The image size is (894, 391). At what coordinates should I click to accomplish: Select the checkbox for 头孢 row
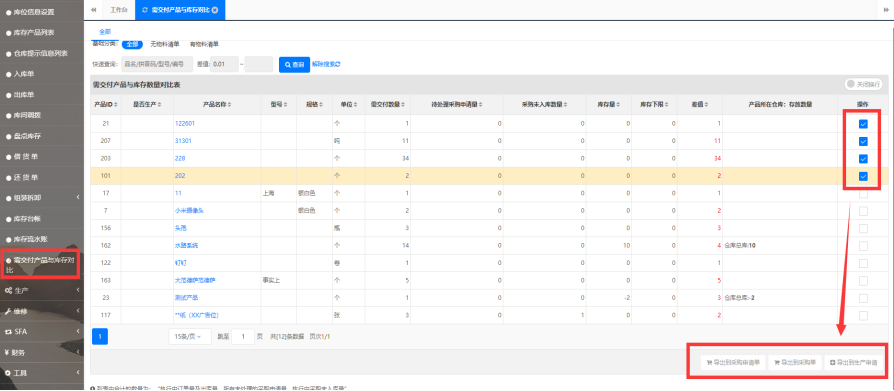point(863,229)
